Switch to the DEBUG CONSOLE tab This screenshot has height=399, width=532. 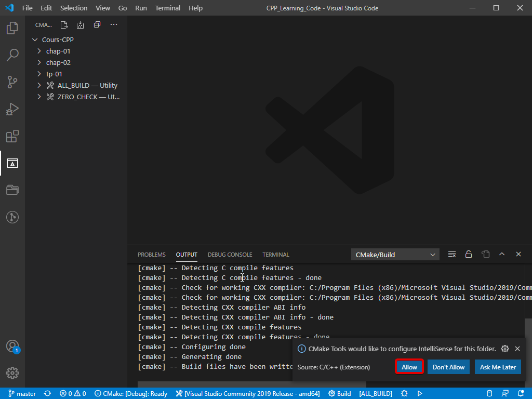(x=230, y=255)
